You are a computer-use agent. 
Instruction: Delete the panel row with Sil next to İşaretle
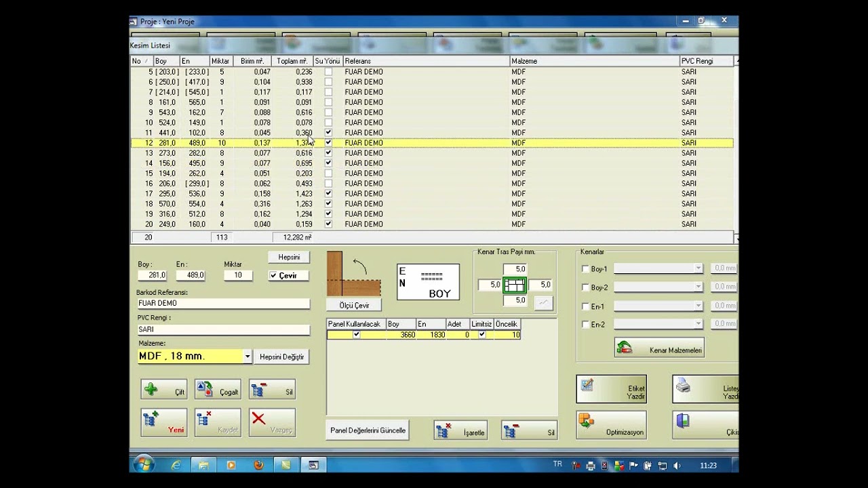(529, 430)
